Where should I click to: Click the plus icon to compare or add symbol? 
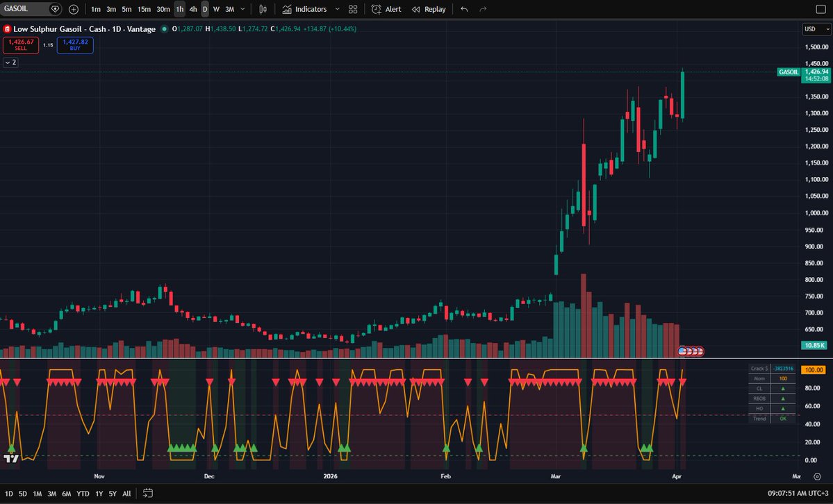[x=74, y=9]
